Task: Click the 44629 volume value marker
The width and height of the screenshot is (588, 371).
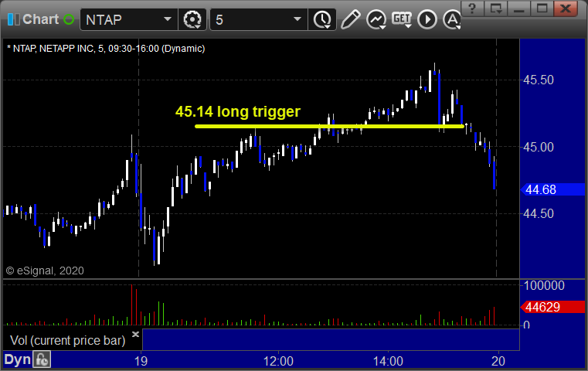Action: click(552, 307)
